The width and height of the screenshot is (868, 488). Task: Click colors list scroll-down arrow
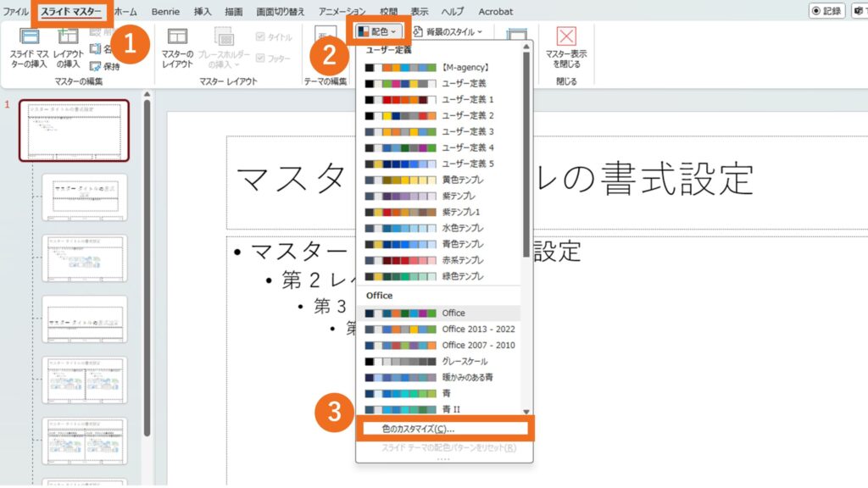click(x=526, y=412)
